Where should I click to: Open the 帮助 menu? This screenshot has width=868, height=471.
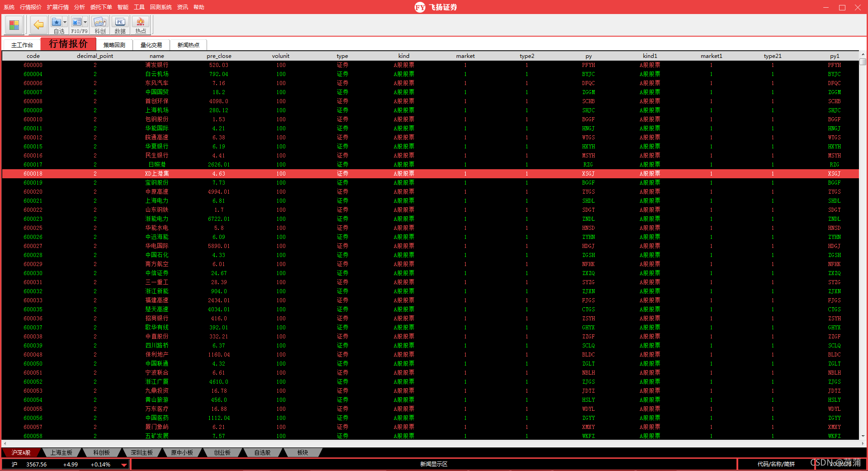click(199, 7)
